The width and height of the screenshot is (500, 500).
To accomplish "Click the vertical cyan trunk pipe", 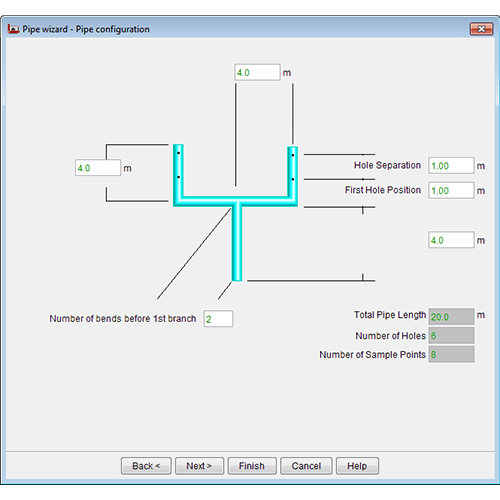I will click(237, 243).
